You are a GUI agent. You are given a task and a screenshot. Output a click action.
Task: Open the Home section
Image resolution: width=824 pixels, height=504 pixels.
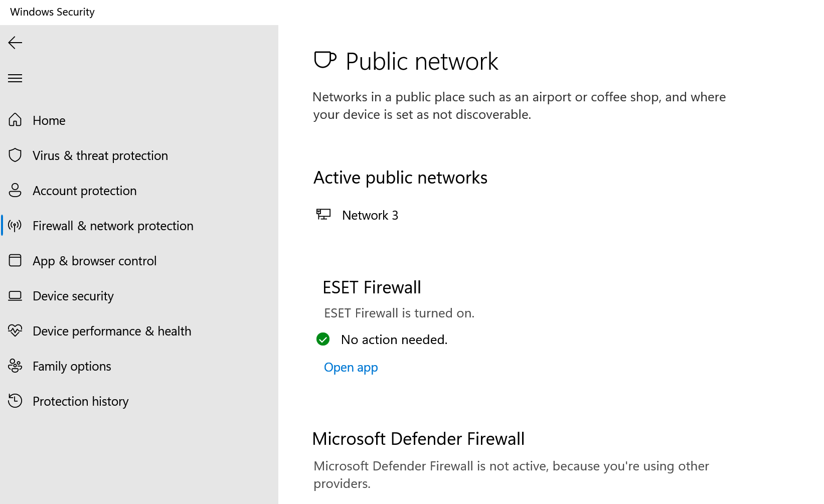49,120
